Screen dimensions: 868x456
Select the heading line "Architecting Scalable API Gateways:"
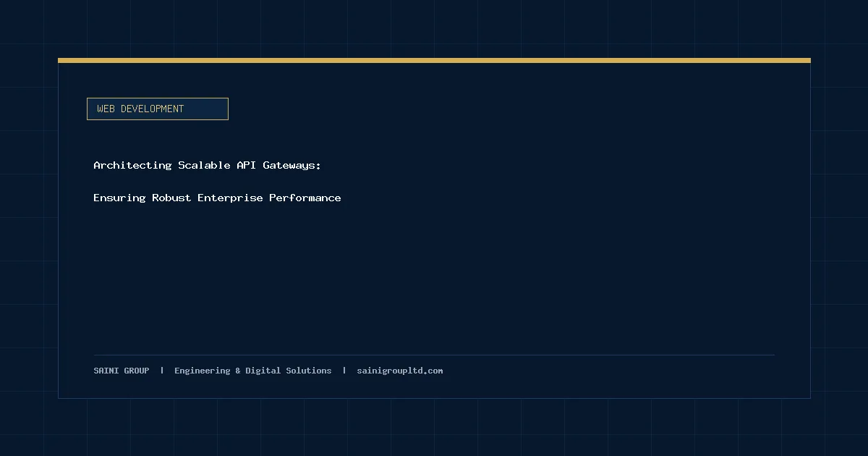[207, 165]
